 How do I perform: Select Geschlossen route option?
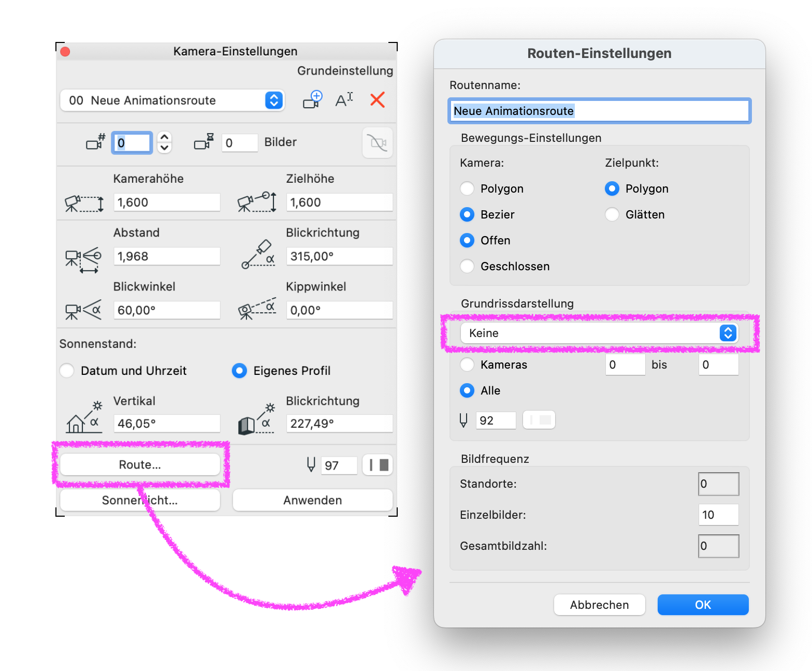click(x=467, y=266)
